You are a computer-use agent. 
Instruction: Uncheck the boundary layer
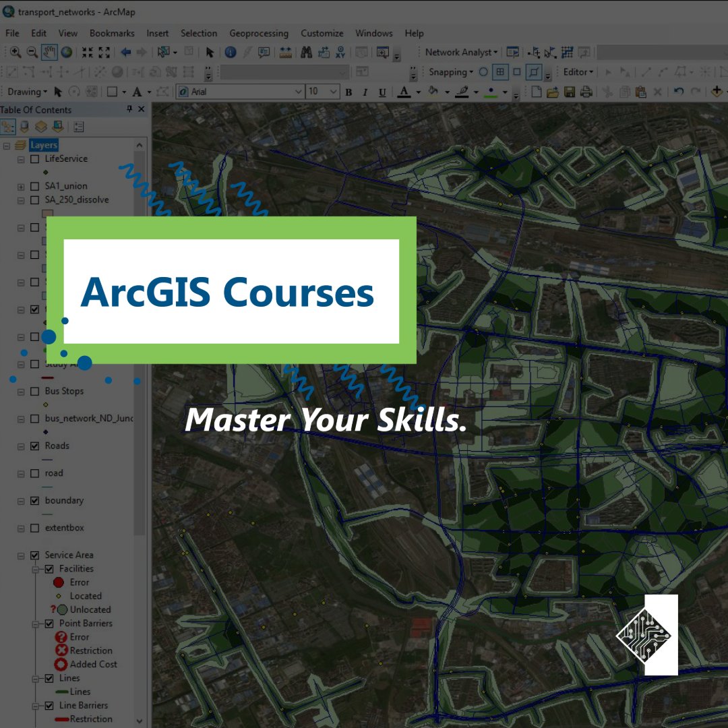(35, 501)
